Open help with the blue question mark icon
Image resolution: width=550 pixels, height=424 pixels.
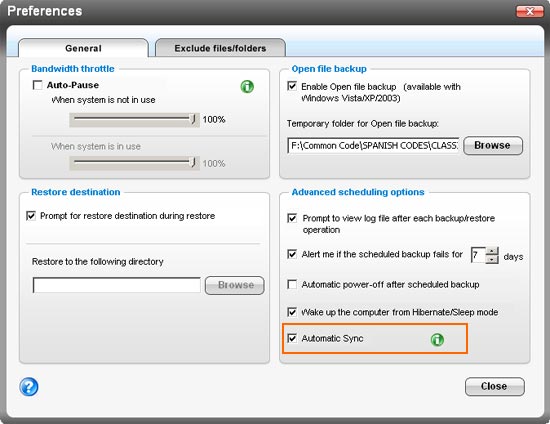point(29,387)
